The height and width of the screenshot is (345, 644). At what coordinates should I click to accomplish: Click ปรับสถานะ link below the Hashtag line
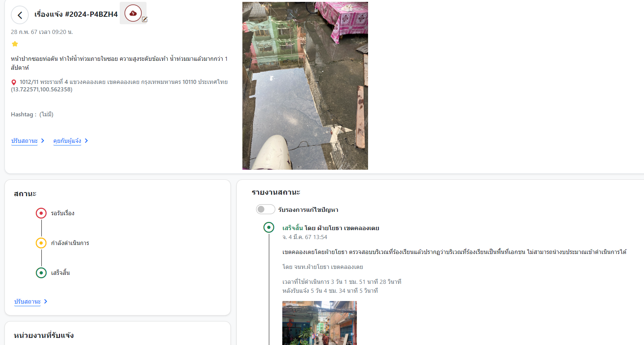pos(25,141)
